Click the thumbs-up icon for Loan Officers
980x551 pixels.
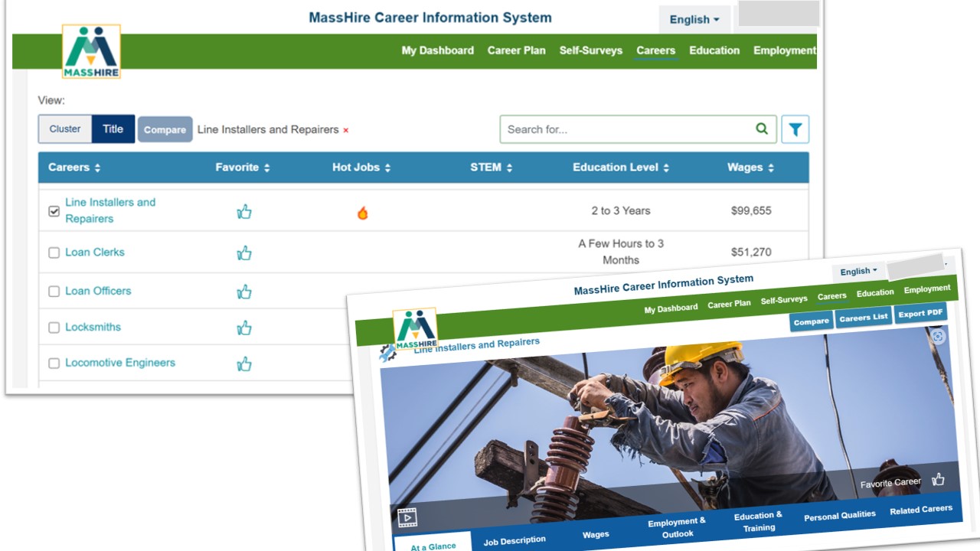tap(244, 292)
